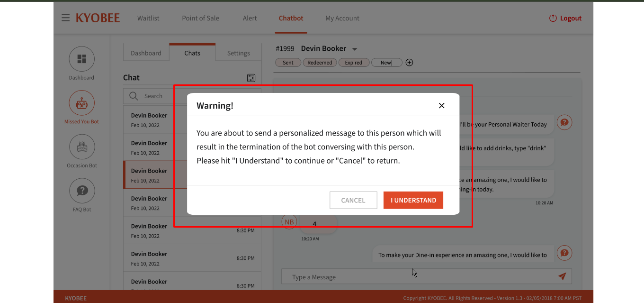Open My Account
644x303 pixels.
pyautogui.click(x=342, y=18)
